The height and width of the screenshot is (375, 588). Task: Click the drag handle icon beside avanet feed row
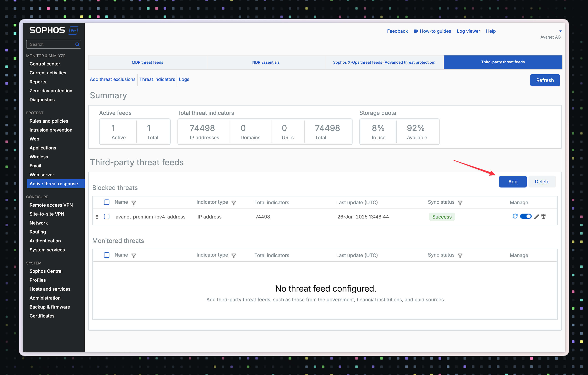point(97,217)
